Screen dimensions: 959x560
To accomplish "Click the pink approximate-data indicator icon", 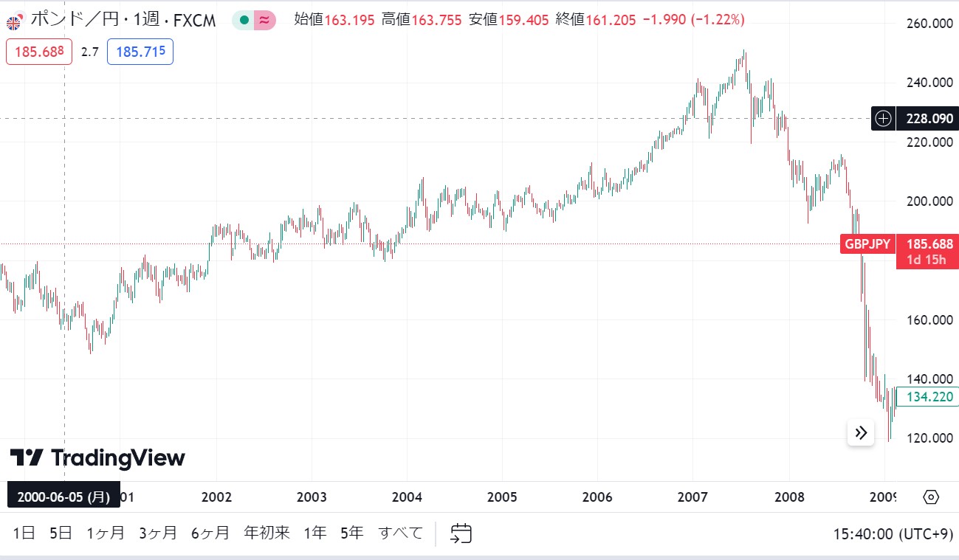I will (x=264, y=20).
